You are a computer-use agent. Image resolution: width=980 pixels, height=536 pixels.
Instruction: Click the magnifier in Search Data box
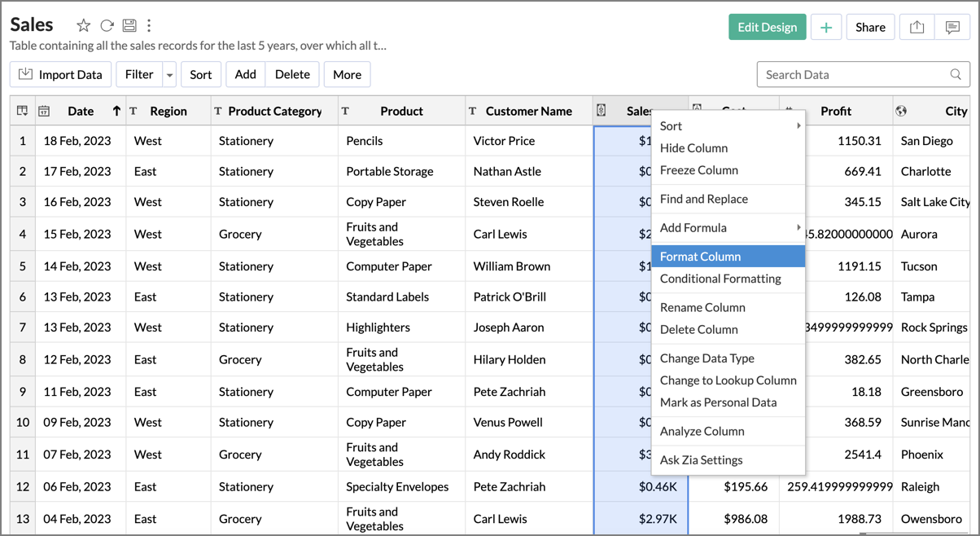[x=956, y=74]
